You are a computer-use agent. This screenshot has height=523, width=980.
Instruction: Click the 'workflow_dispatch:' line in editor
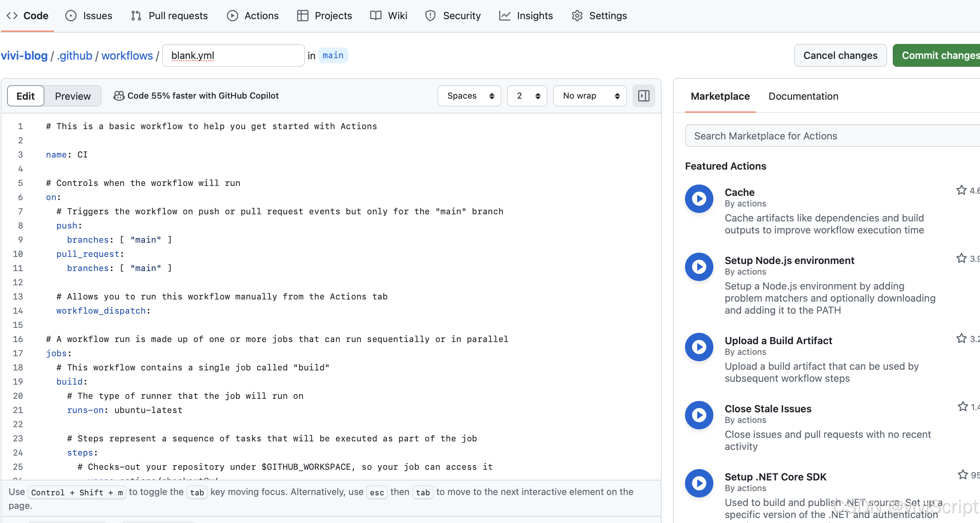104,310
